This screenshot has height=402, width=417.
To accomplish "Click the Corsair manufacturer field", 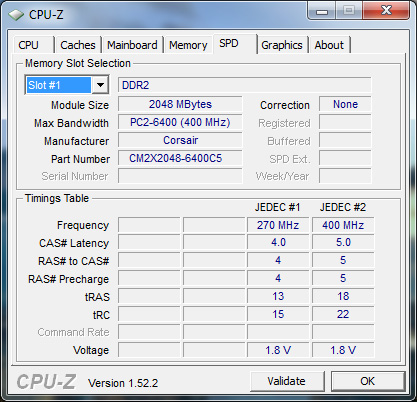I will click(180, 140).
